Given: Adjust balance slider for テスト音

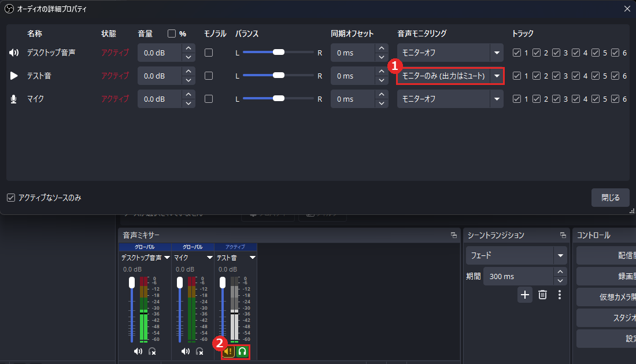Looking at the screenshot, I should [x=278, y=75].
